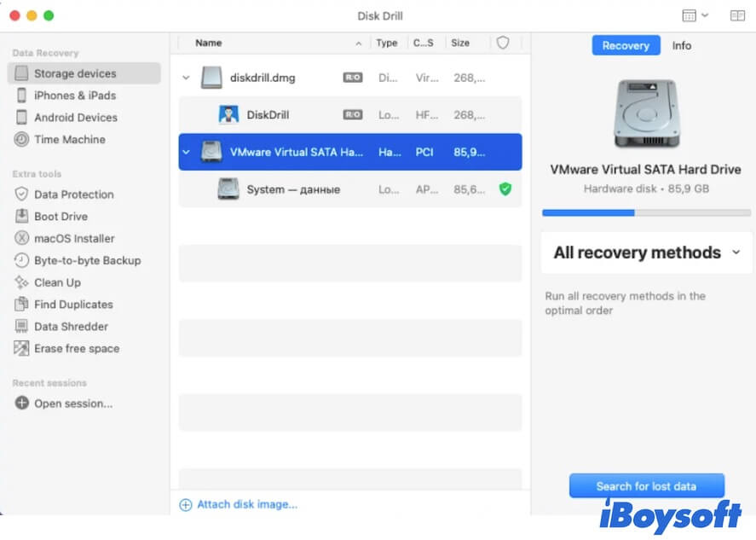
Task: Sort by Size column header
Action: 460,43
